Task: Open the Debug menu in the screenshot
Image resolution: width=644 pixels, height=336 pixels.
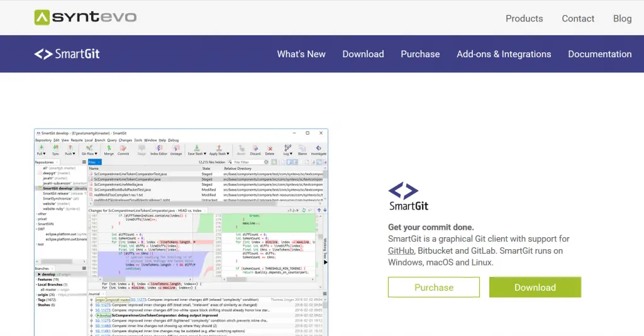Action: point(174,140)
